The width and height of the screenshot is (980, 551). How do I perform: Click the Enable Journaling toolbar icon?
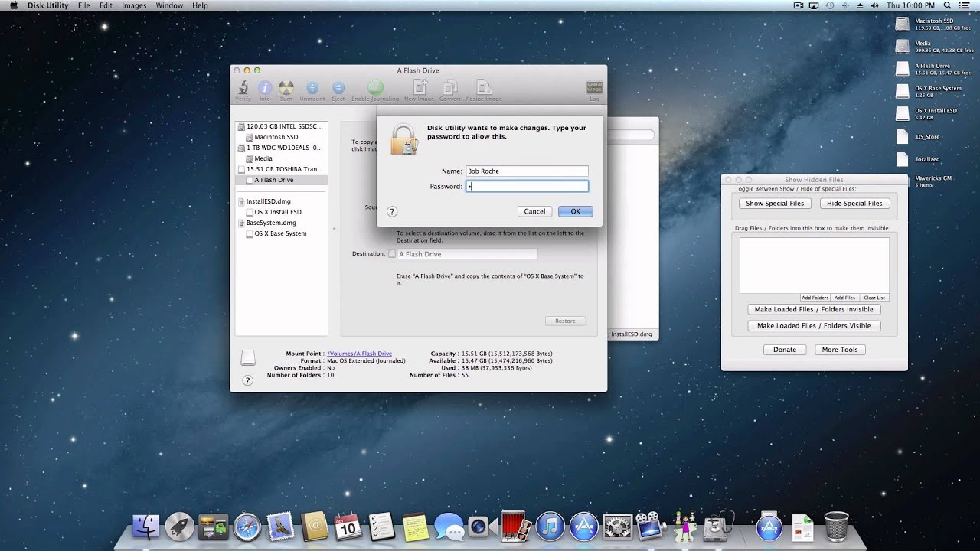pos(375,90)
